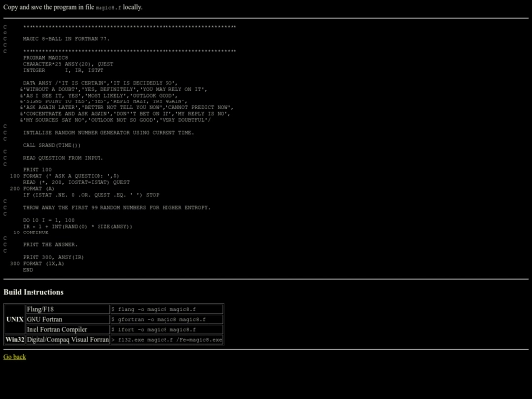Click the Build Instructions heading
The image size is (532, 399).
(x=33, y=292)
